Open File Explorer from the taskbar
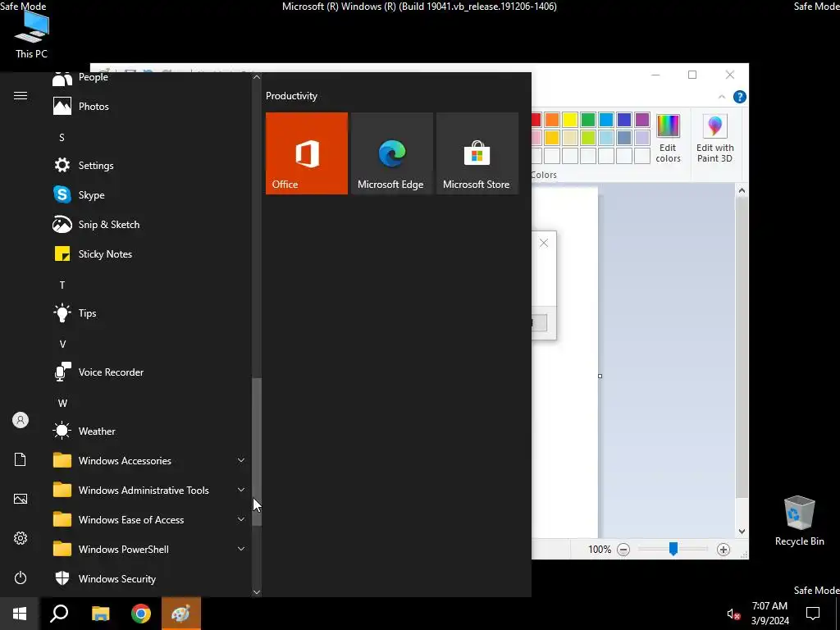 point(100,614)
